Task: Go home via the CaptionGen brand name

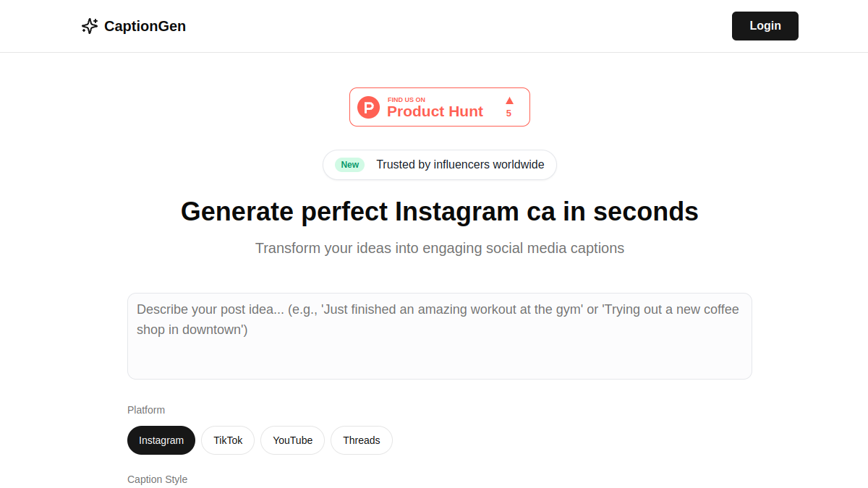Action: coord(145,26)
